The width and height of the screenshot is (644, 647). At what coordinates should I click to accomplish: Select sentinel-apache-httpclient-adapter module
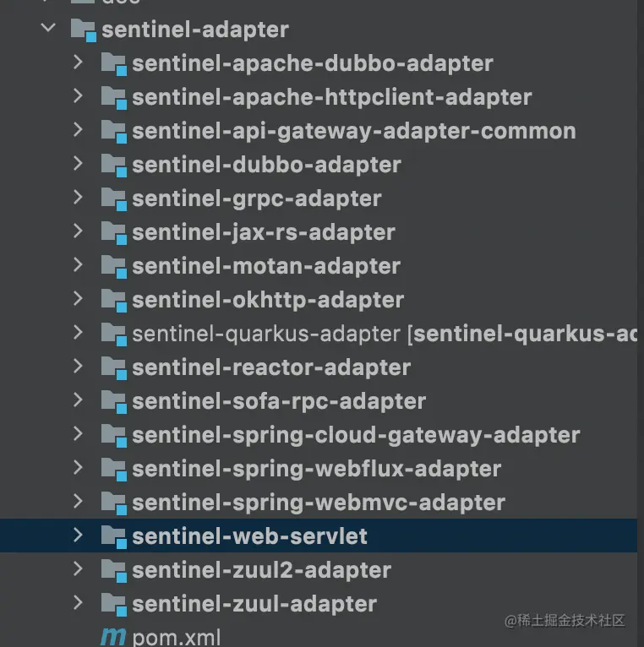(331, 97)
